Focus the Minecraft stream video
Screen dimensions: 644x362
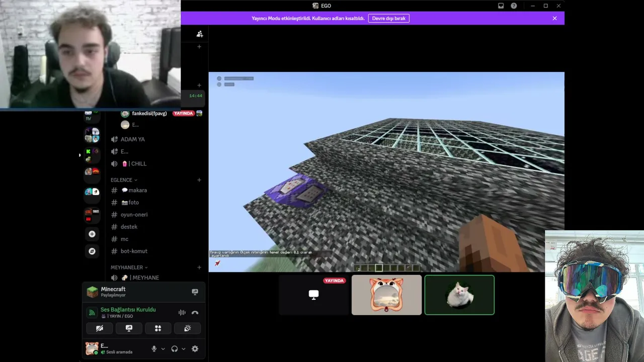tap(386, 172)
